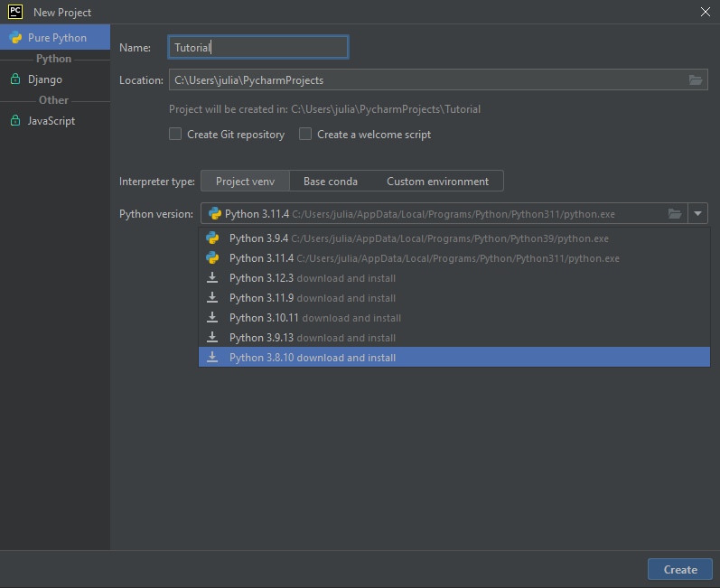
Task: Click the 'Interpreter type:' label
Action: pos(157,182)
